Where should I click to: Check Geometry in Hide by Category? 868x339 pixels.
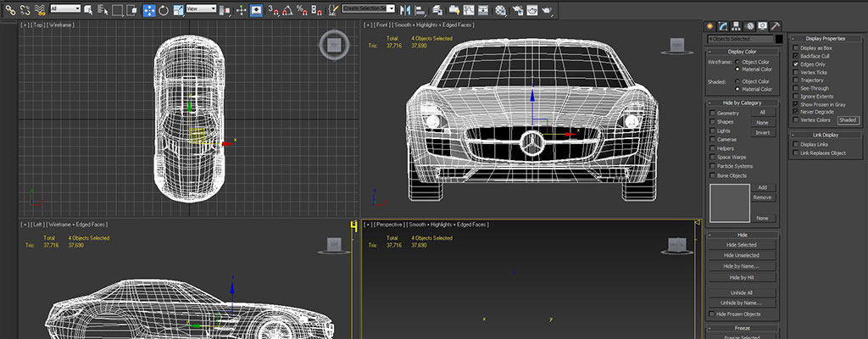click(x=713, y=113)
